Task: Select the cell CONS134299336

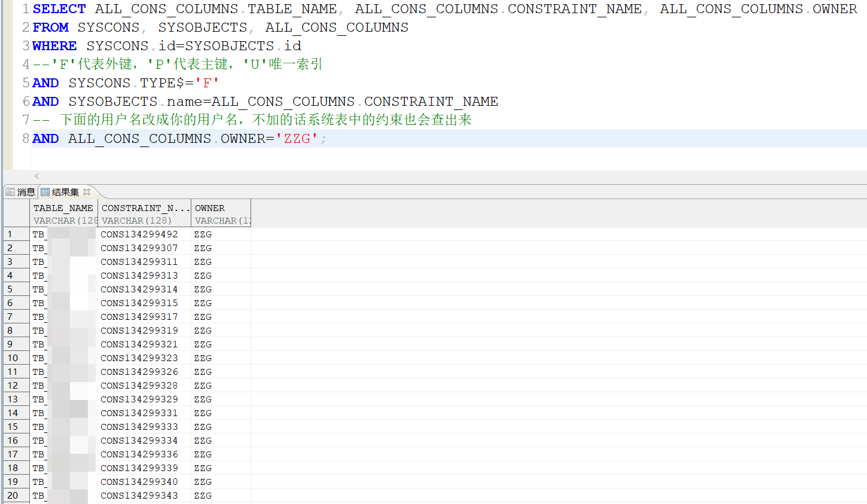Action: [144, 454]
